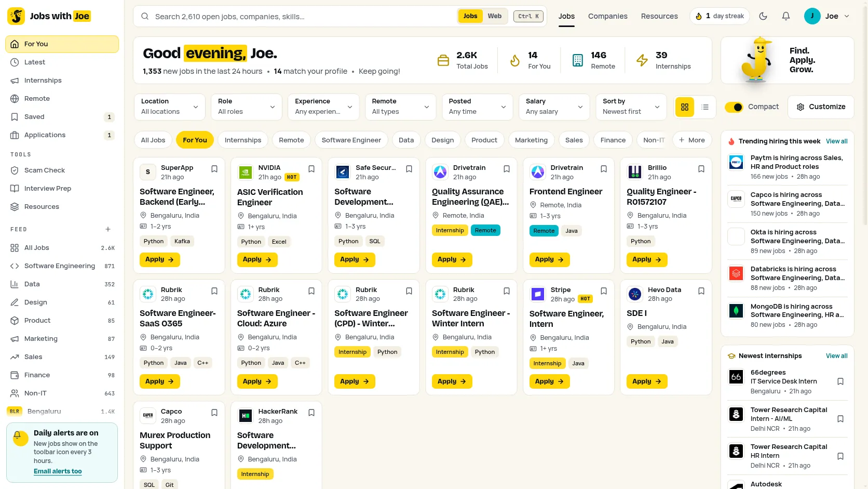Viewport: 868px width, 489px height.
Task: Open the Posted Any time filter
Action: tap(478, 107)
